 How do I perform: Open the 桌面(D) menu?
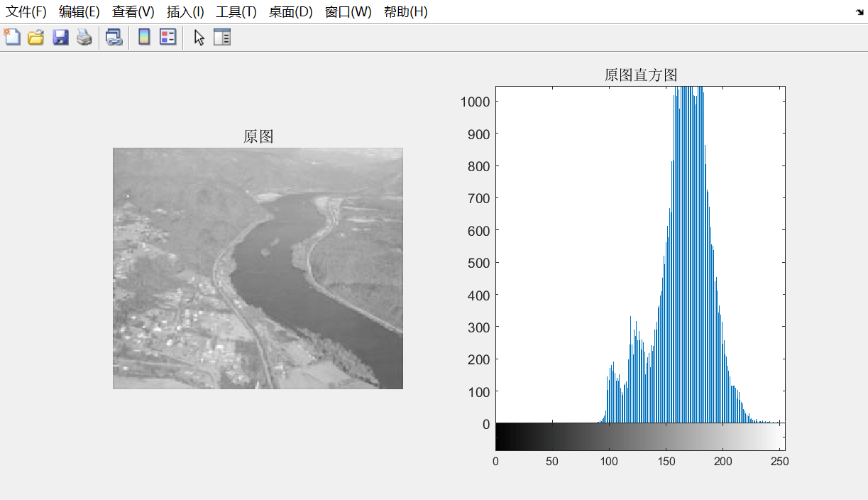click(290, 12)
